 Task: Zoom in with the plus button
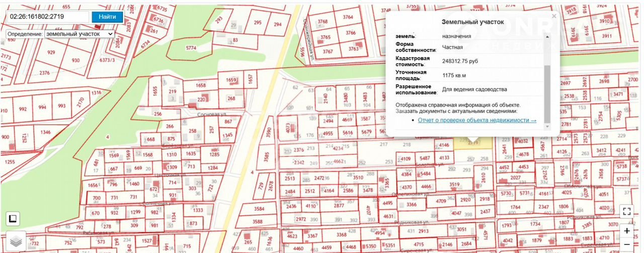pos(626,231)
